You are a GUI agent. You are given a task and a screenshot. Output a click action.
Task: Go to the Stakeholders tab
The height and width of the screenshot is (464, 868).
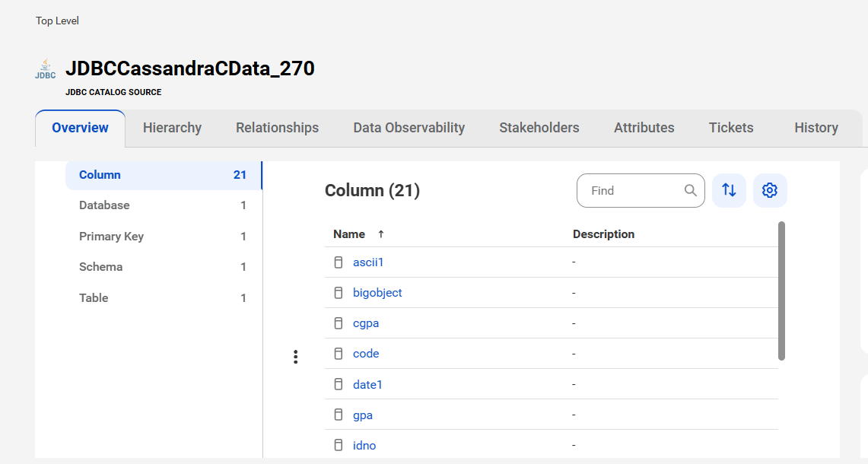[539, 128]
